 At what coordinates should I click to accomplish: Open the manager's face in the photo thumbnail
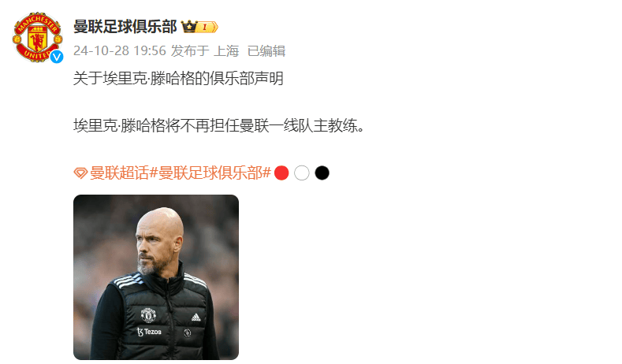[159, 242]
